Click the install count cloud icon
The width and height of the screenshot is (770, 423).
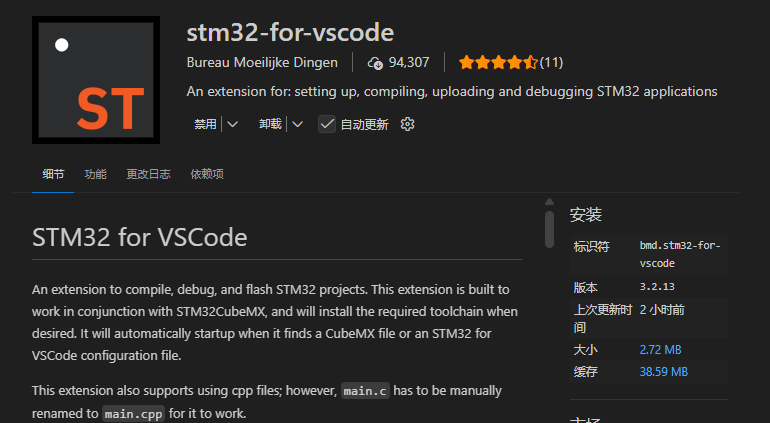pyautogui.click(x=375, y=62)
